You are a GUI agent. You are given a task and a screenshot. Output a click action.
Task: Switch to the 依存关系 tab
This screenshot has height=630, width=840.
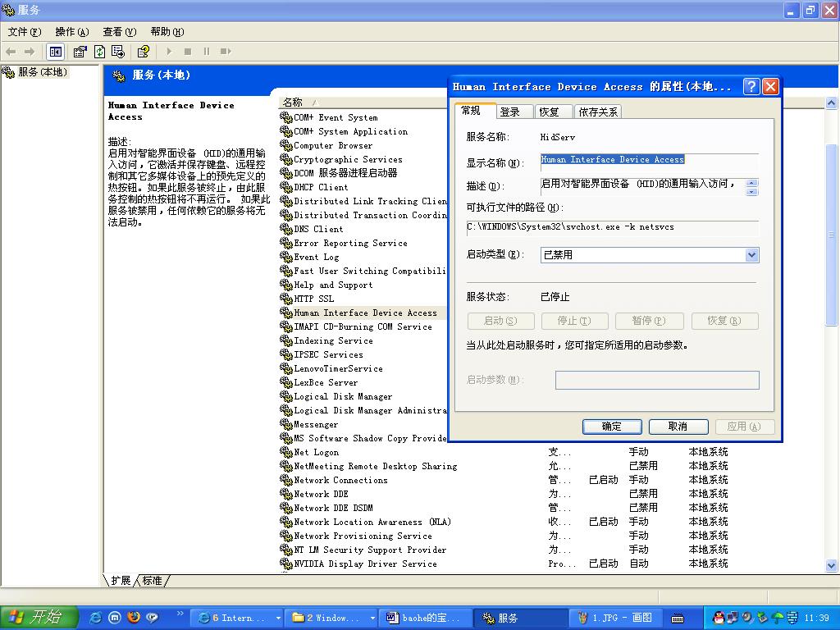598,112
